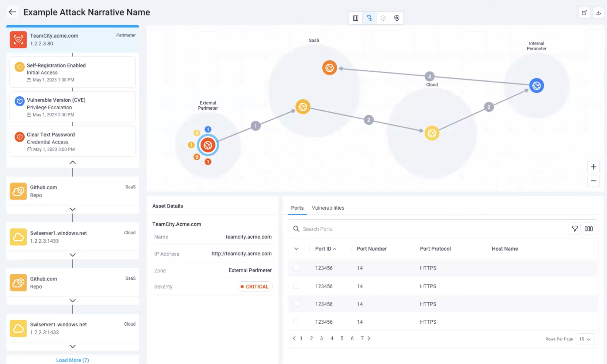Image resolution: width=607 pixels, height=364 pixels.
Task: Focus the Search Ports field
Action: [428, 229]
